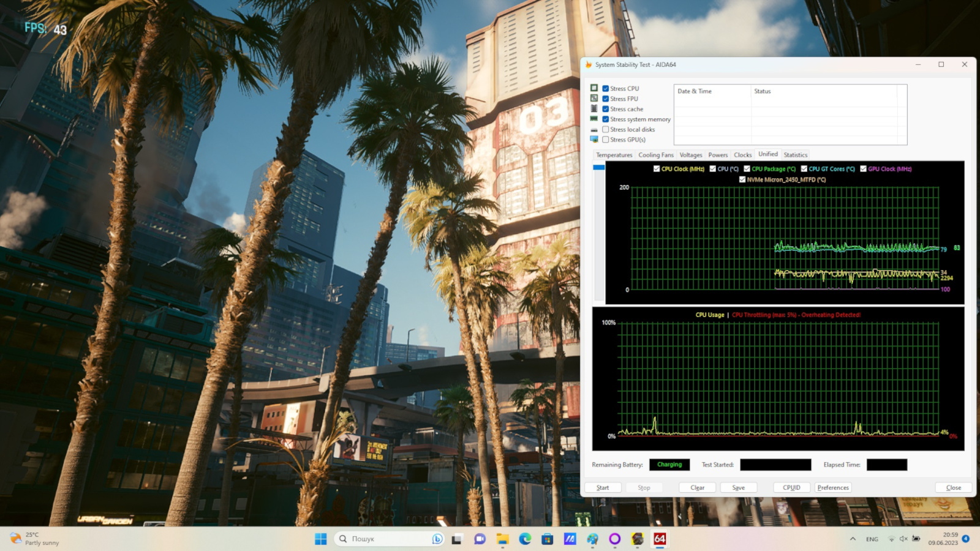980x551 pixels.
Task: Open Microsoft Store from taskbar
Action: [548, 539]
